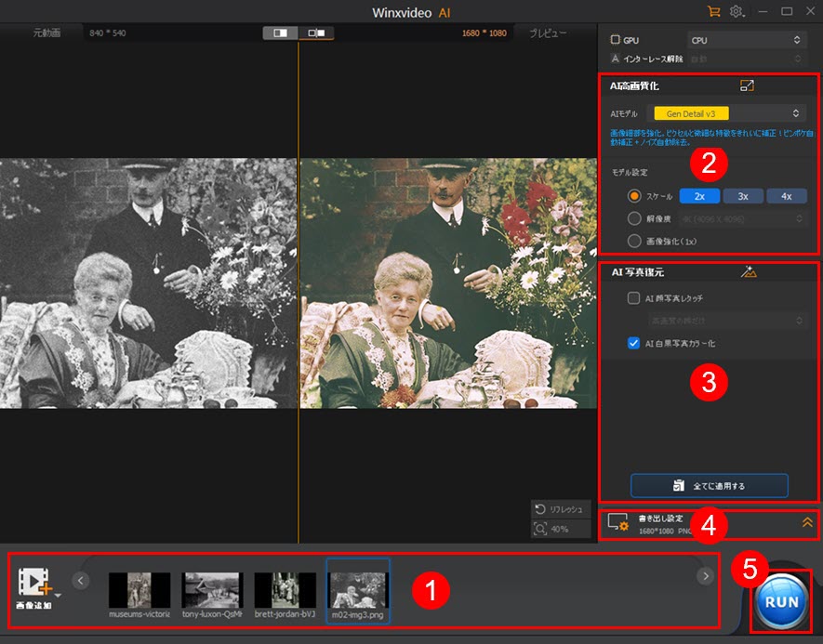Click the 書き出し設定 label

coord(660,519)
